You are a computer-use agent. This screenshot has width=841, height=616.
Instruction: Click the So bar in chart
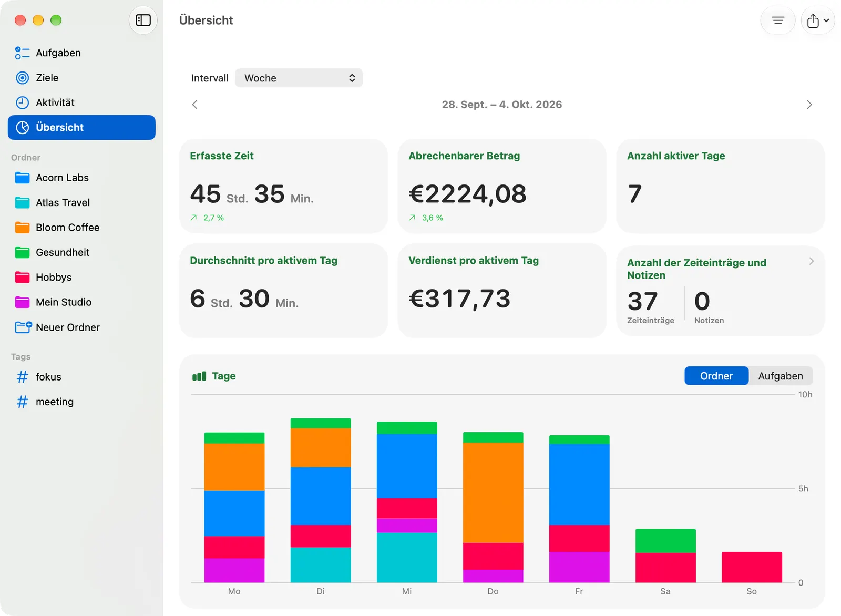(752, 567)
